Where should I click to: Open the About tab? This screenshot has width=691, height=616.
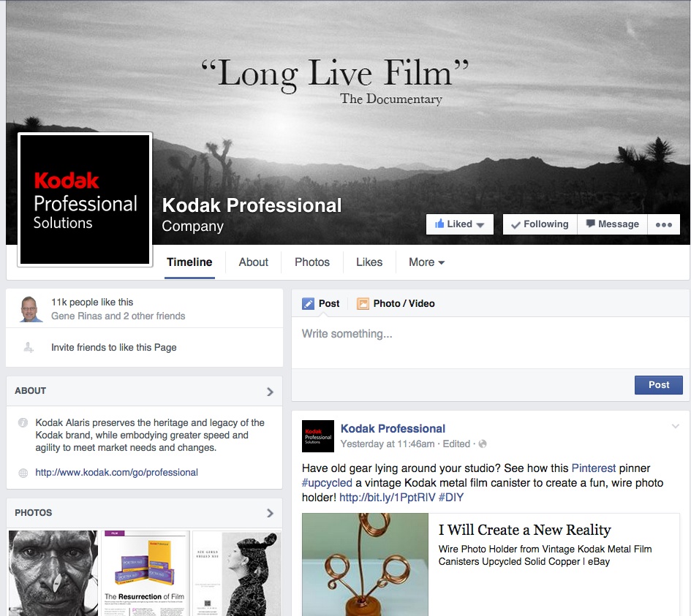tap(254, 262)
